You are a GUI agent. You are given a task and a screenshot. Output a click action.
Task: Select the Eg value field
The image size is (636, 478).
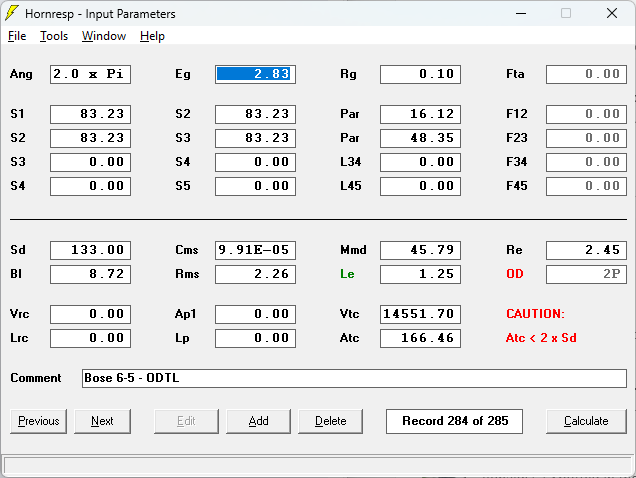click(256, 74)
